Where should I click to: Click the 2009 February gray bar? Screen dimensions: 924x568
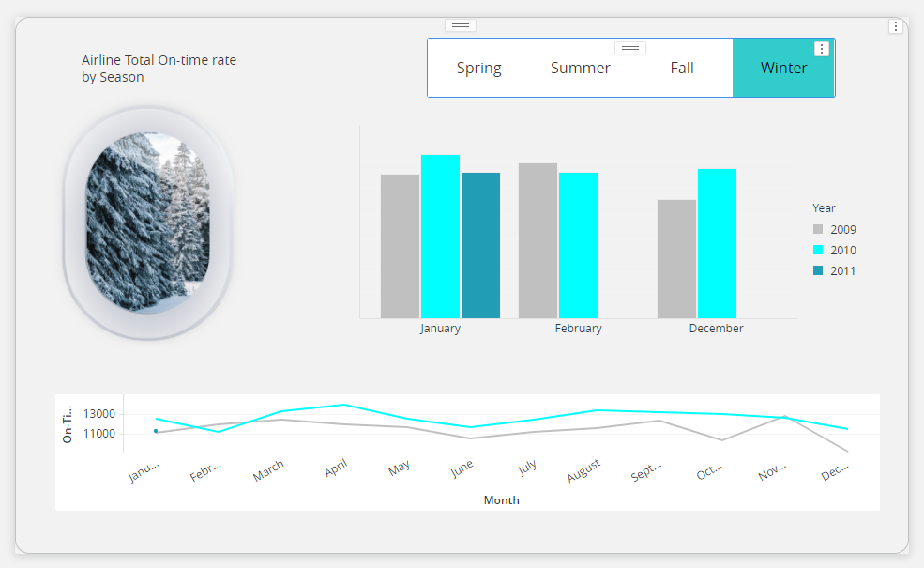(538, 241)
